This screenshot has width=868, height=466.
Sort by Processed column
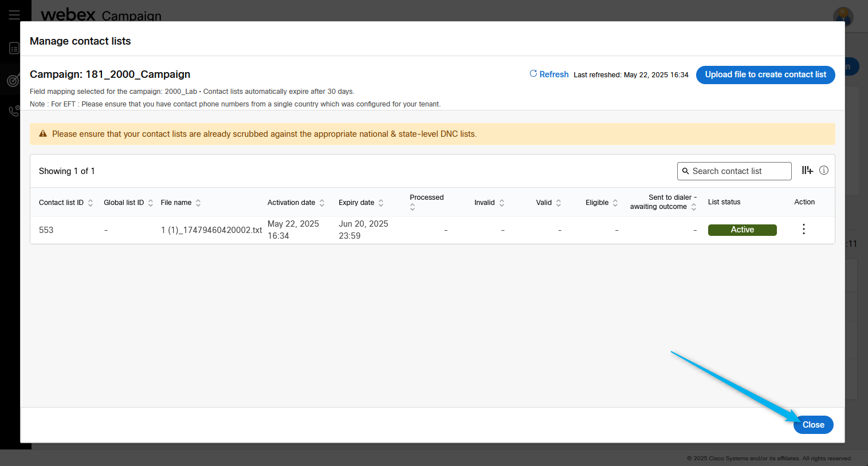[x=413, y=207]
